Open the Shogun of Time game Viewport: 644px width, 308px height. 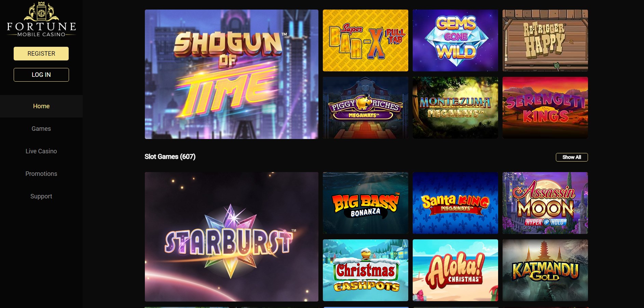click(231, 74)
